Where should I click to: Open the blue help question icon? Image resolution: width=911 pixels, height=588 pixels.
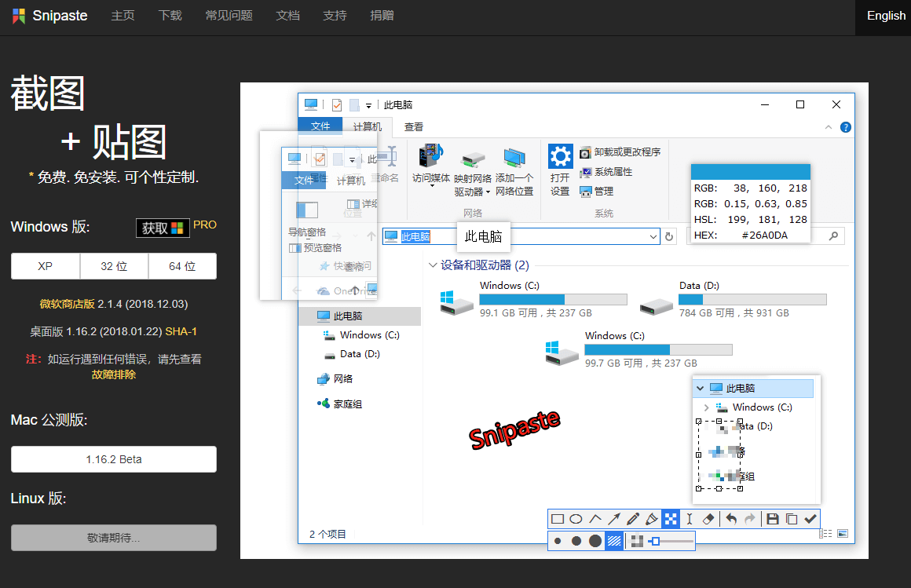[846, 127]
